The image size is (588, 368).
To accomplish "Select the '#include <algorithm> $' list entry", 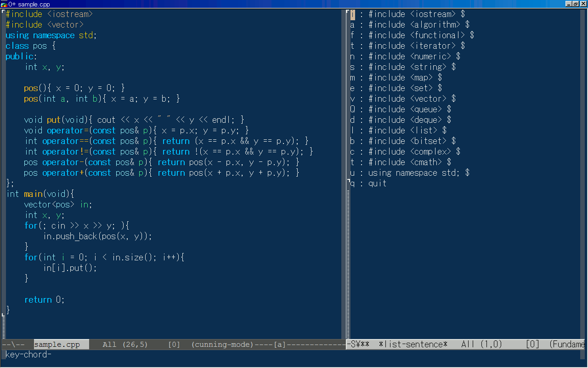I will 410,25.
